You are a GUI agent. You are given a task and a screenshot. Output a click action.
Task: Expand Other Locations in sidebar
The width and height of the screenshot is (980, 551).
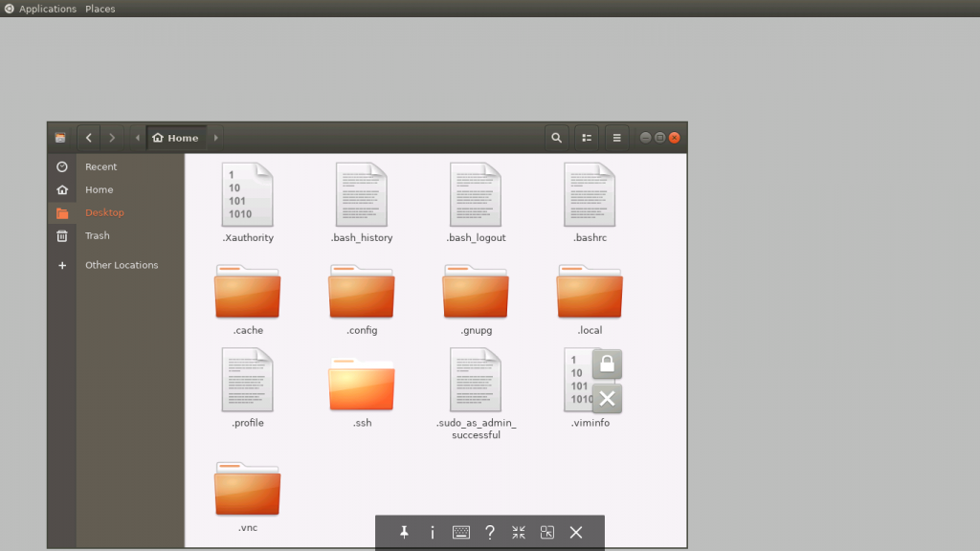coord(121,265)
